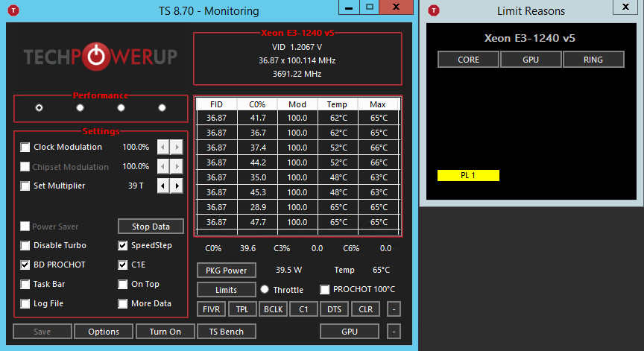
Task: Launch TS Bench
Action: [227, 332]
